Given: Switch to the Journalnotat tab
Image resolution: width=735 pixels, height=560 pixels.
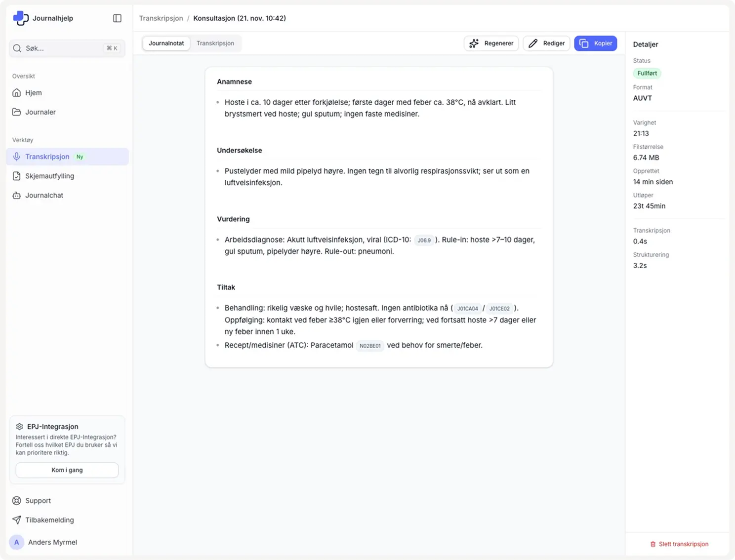Looking at the screenshot, I should point(166,43).
